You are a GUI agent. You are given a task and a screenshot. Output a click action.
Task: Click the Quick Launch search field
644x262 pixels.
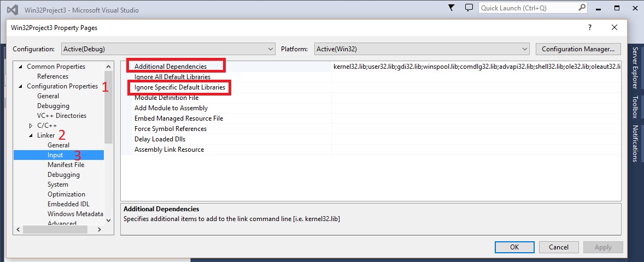(x=534, y=8)
